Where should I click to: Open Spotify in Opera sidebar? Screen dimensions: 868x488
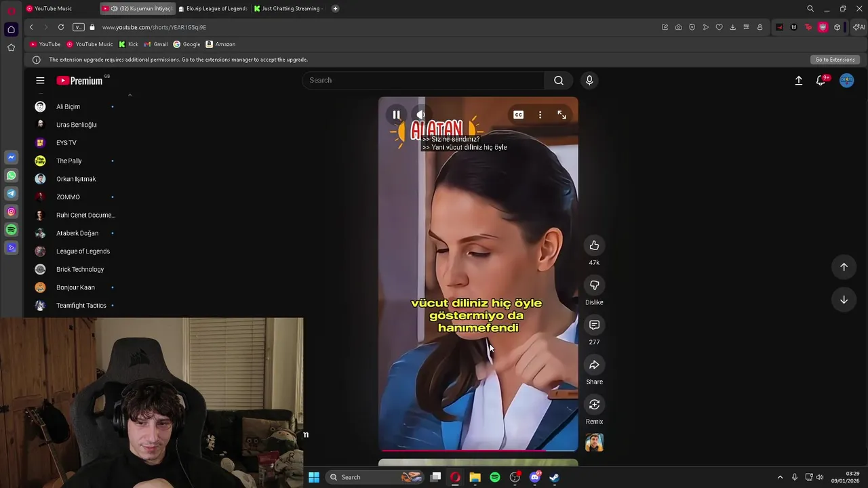click(11, 230)
